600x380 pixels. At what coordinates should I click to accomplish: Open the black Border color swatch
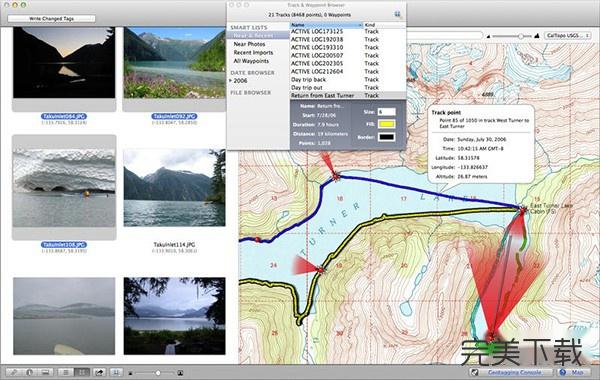(x=386, y=137)
